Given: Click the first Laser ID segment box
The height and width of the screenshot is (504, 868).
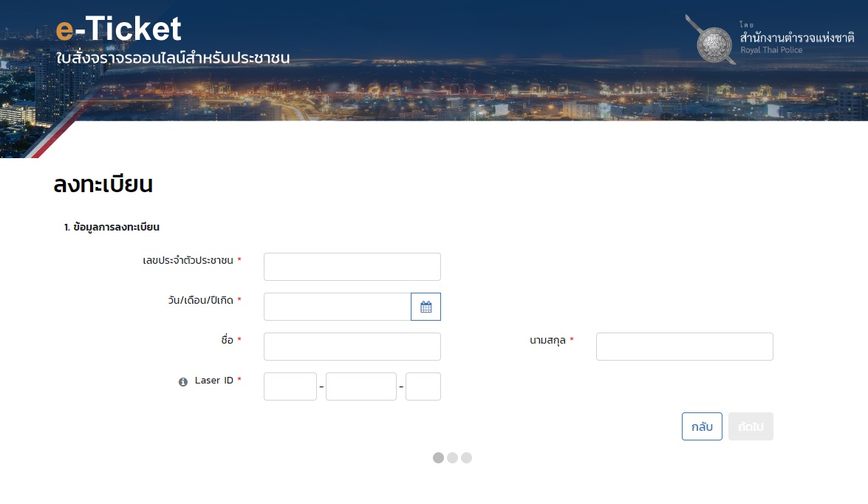Looking at the screenshot, I should (x=290, y=386).
